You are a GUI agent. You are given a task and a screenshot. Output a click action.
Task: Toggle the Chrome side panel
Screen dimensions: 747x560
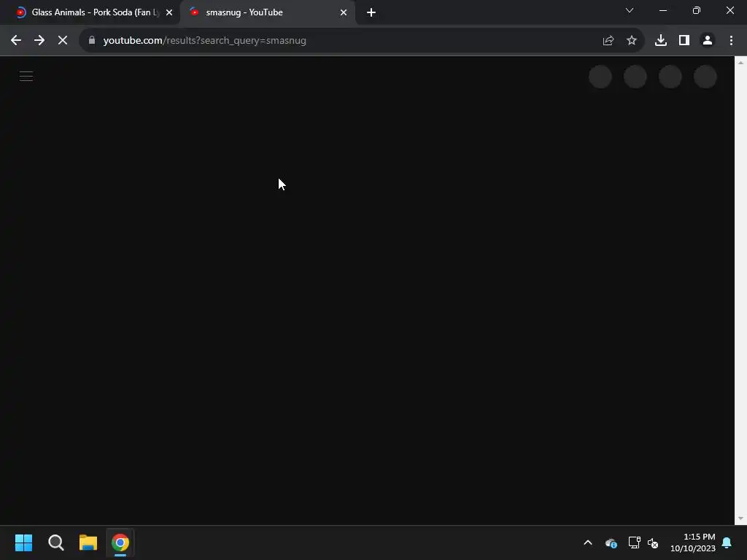684,41
